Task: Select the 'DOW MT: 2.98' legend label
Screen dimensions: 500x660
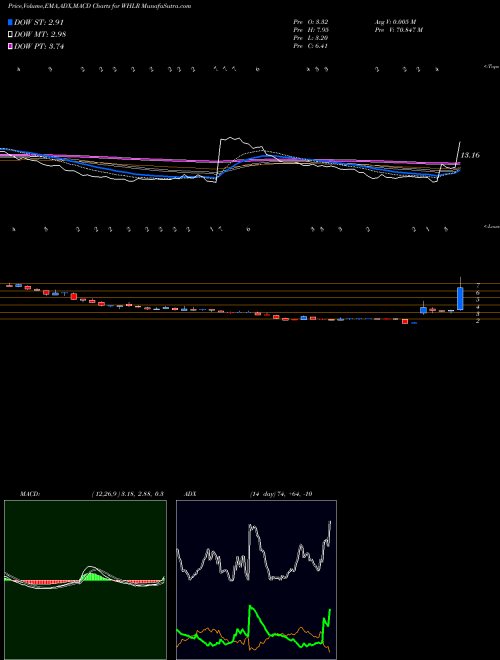Action: (x=40, y=35)
